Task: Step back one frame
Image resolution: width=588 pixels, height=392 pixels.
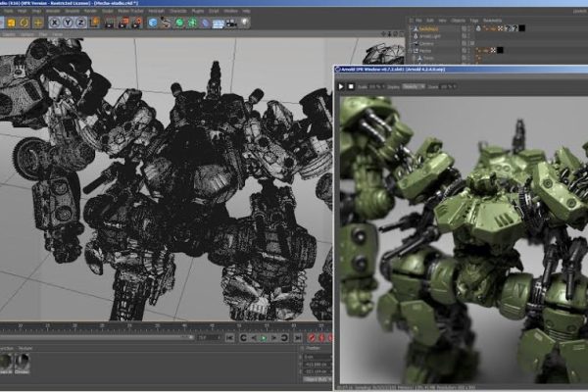Action: coord(254,338)
